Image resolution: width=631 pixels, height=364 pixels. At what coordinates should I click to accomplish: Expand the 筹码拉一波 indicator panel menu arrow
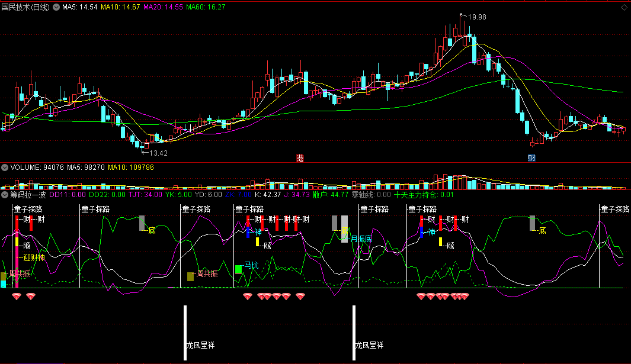pos(5,195)
